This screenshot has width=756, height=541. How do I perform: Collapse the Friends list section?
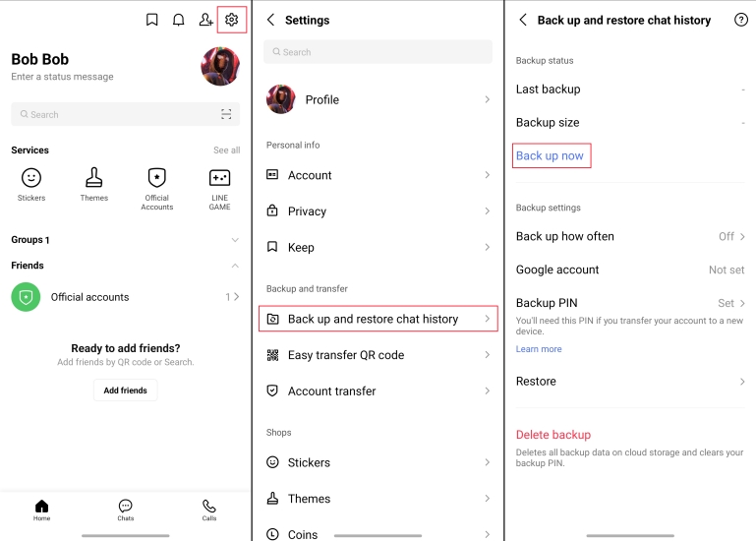234,266
